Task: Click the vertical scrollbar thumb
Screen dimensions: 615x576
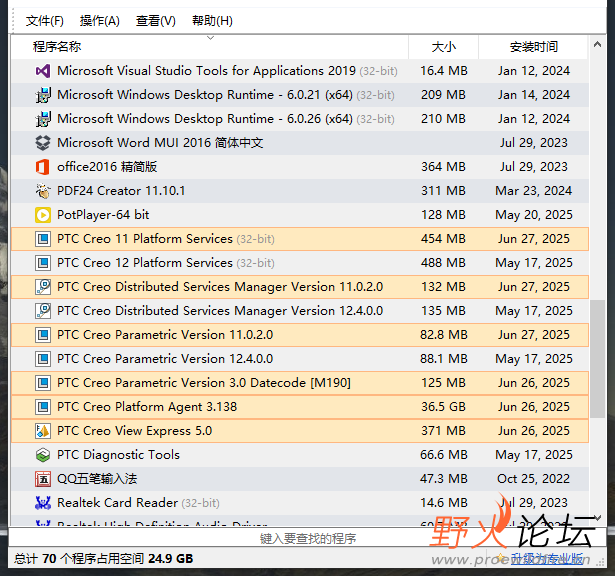Action: pos(597,359)
